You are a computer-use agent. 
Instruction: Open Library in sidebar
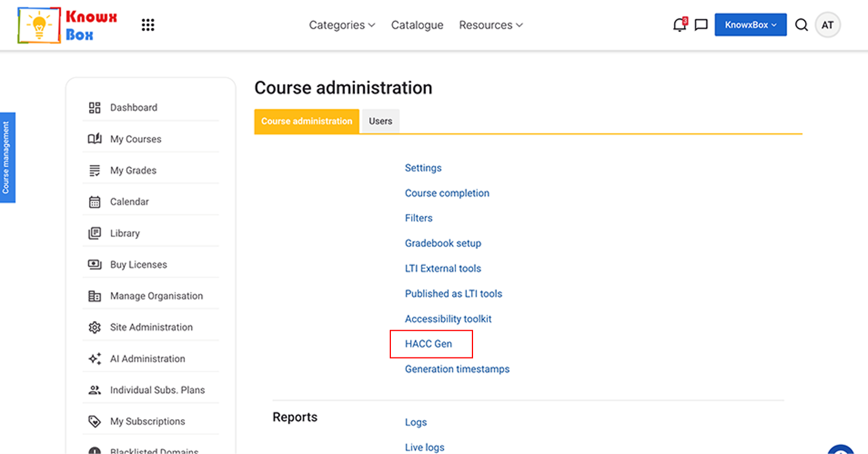pyautogui.click(x=125, y=233)
